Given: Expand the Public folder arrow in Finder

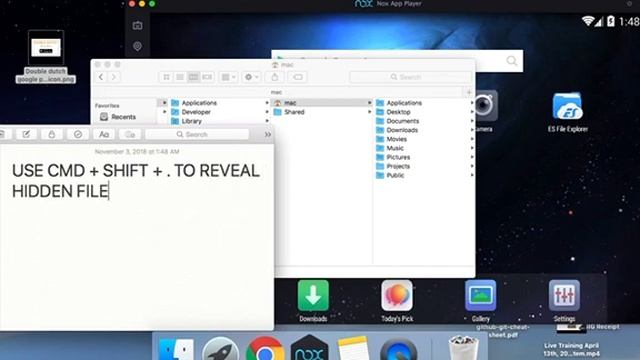Looking at the screenshot, I should tap(472, 175).
